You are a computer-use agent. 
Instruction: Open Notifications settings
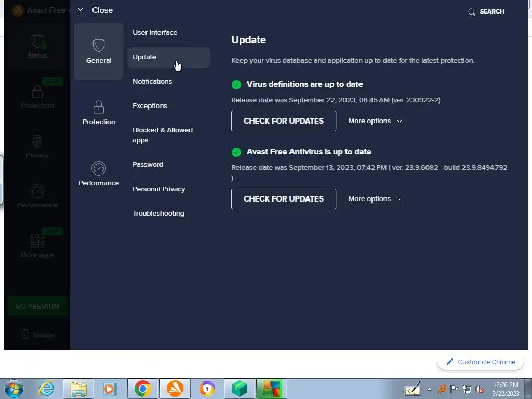point(152,82)
